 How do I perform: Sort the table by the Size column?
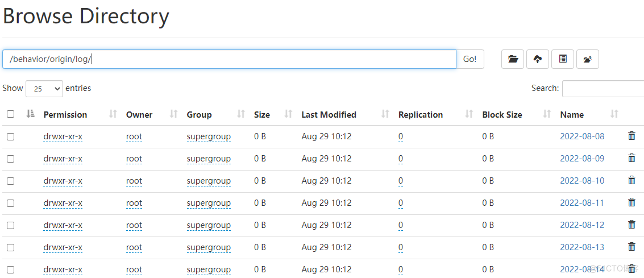262,114
